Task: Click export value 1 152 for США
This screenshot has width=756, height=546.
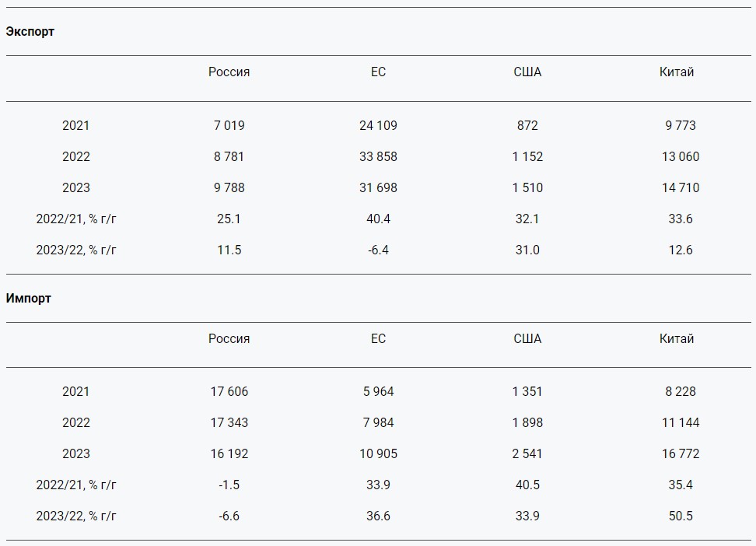Action: [527, 157]
